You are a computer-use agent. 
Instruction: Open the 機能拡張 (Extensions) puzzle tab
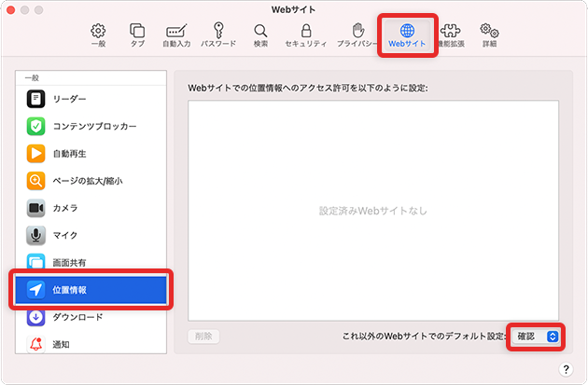point(452,35)
